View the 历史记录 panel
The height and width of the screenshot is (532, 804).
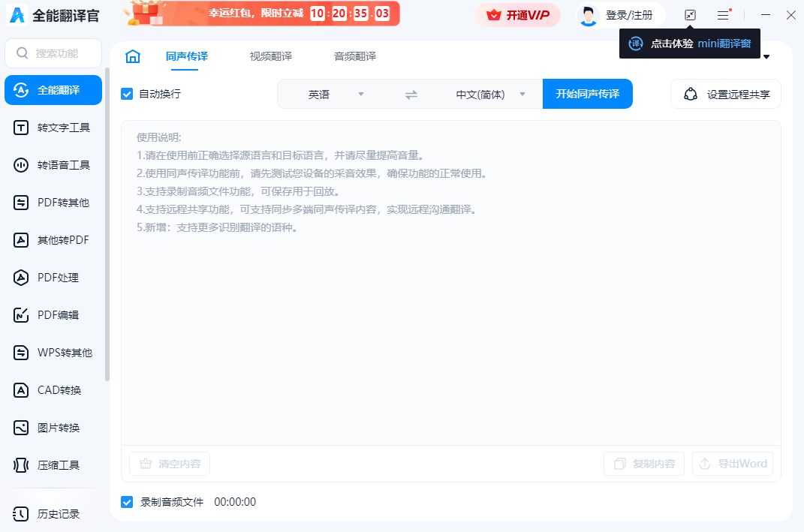(x=53, y=513)
